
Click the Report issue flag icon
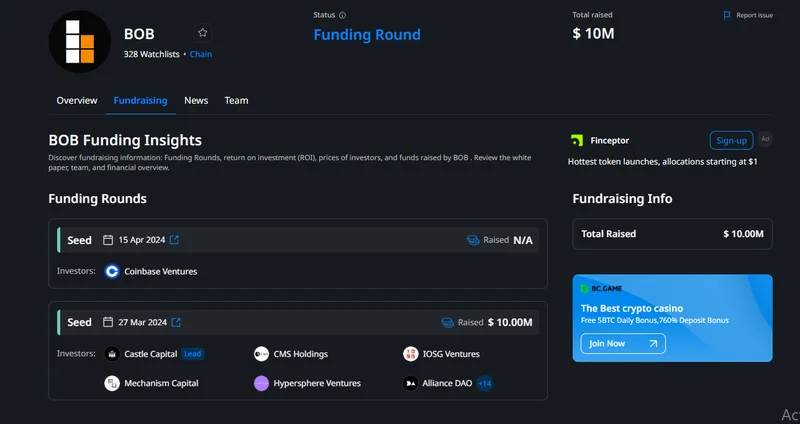727,15
